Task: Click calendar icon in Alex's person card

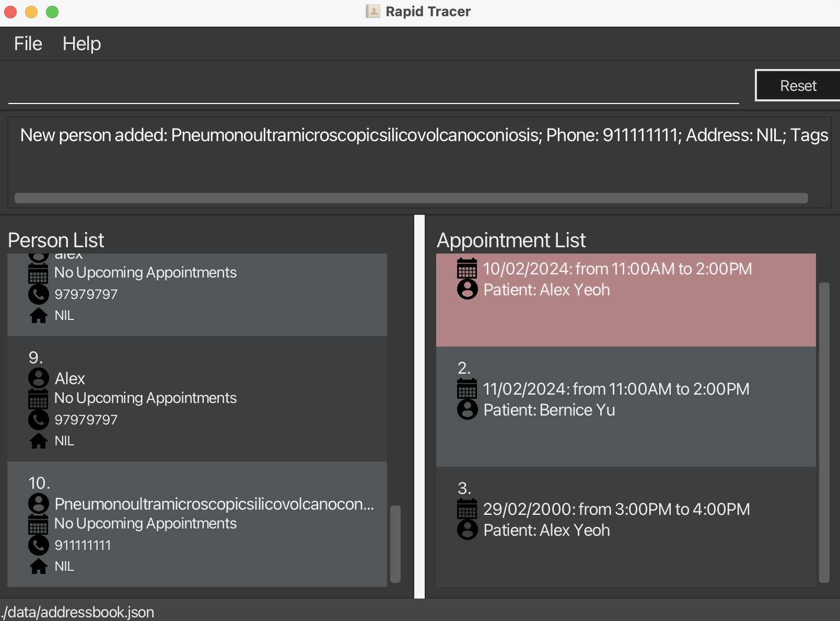Action: [x=39, y=399]
